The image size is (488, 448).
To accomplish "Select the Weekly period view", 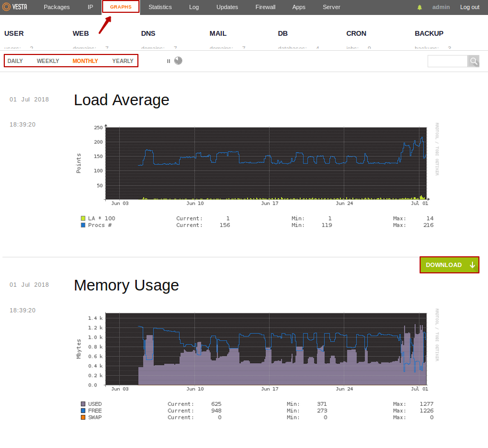I will point(48,61).
